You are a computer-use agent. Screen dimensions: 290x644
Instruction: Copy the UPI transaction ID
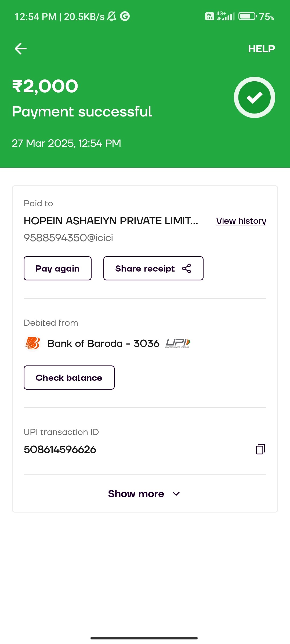point(260,449)
